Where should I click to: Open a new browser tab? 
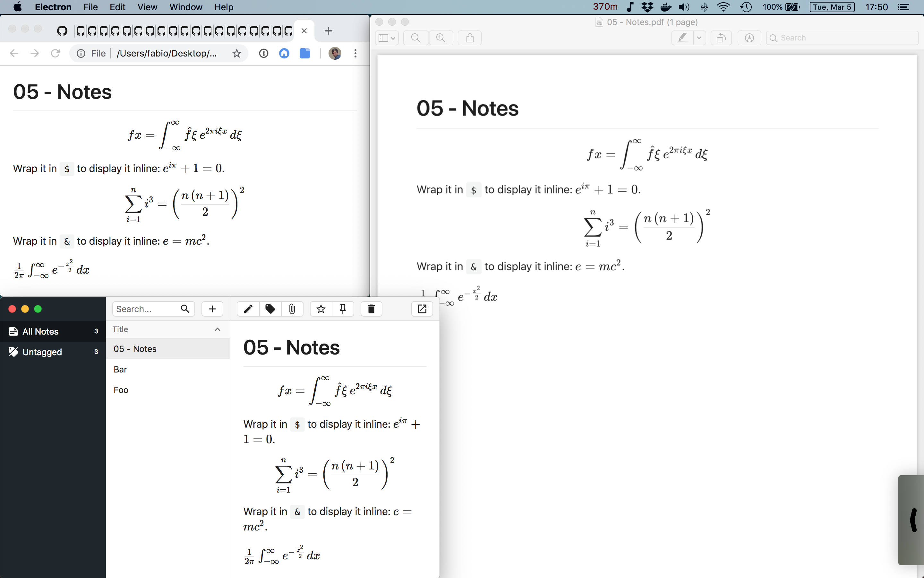(x=328, y=31)
